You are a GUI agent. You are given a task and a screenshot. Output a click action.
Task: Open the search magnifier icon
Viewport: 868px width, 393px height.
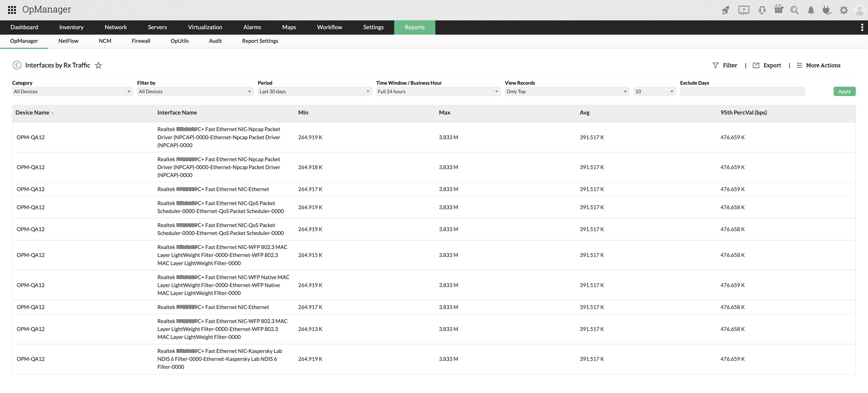point(794,10)
